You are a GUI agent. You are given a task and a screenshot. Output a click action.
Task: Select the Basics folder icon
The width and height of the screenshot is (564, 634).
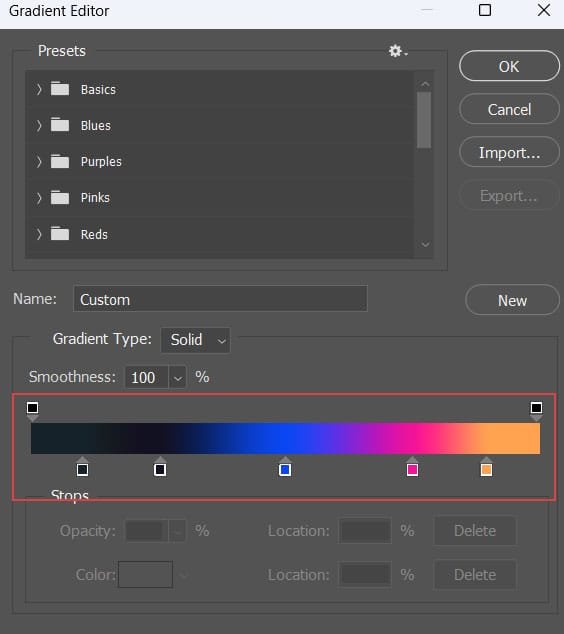click(60, 89)
